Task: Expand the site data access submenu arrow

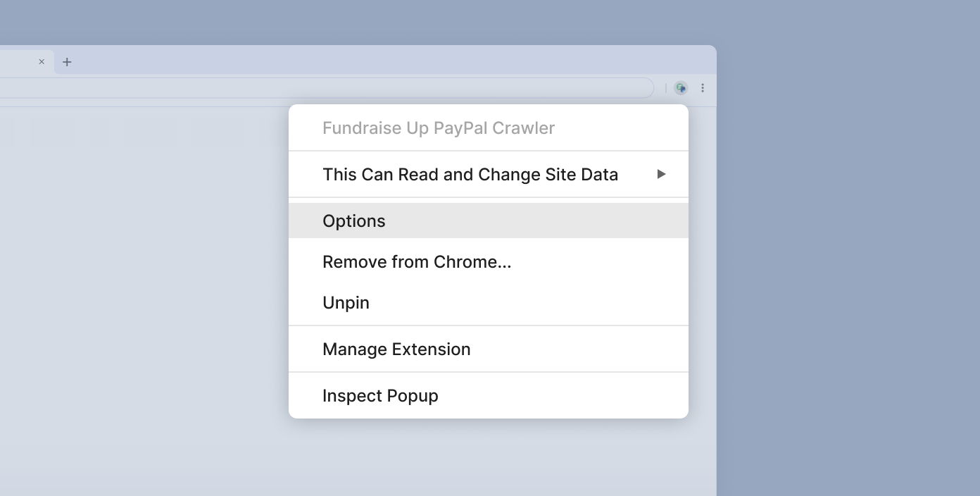Action: tap(660, 174)
